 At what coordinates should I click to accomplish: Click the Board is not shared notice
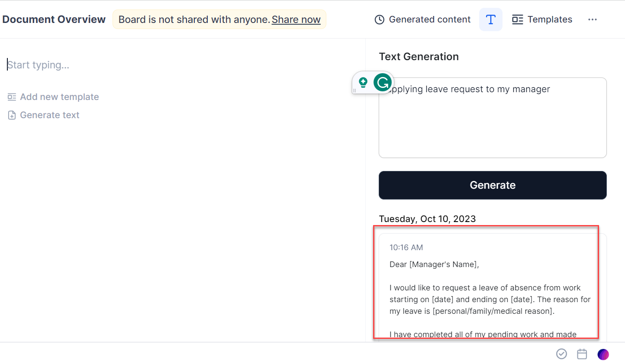pyautogui.click(x=194, y=19)
